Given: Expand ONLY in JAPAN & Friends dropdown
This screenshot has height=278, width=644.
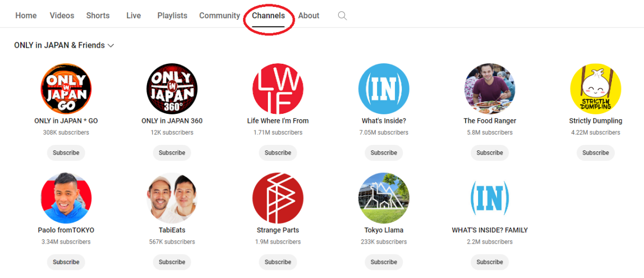Looking at the screenshot, I should tap(64, 46).
